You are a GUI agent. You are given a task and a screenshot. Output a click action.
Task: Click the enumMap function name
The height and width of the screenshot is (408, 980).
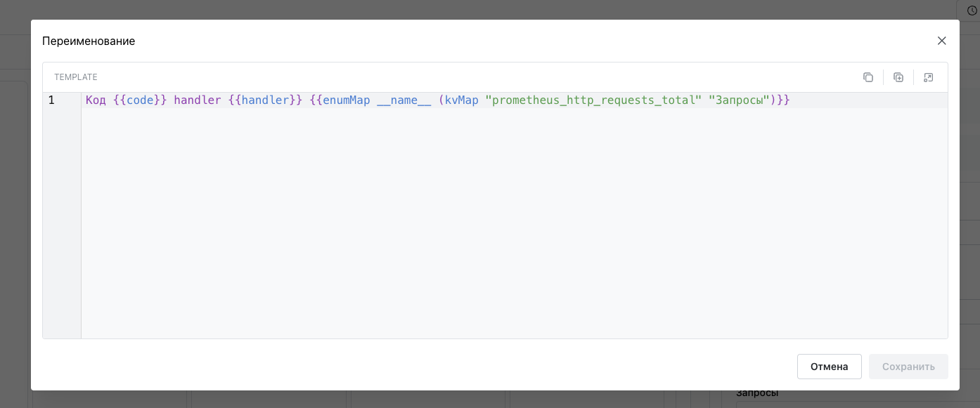coord(347,100)
